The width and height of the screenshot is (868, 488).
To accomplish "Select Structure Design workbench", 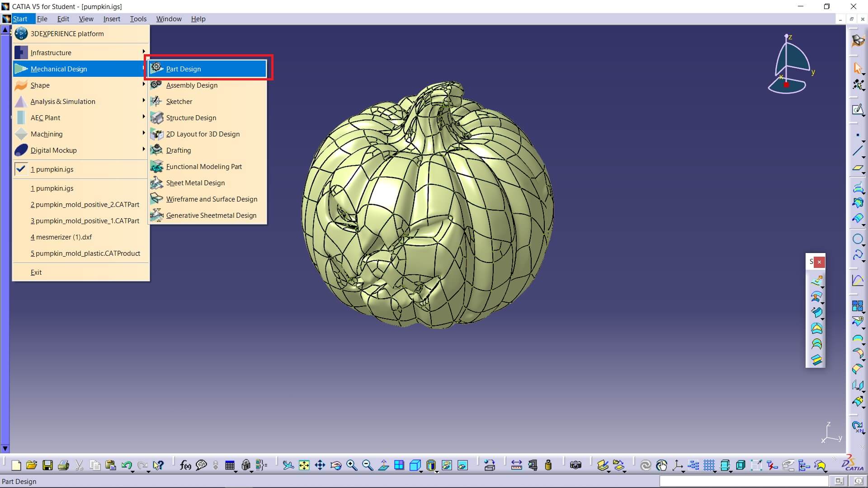I will coord(208,117).
